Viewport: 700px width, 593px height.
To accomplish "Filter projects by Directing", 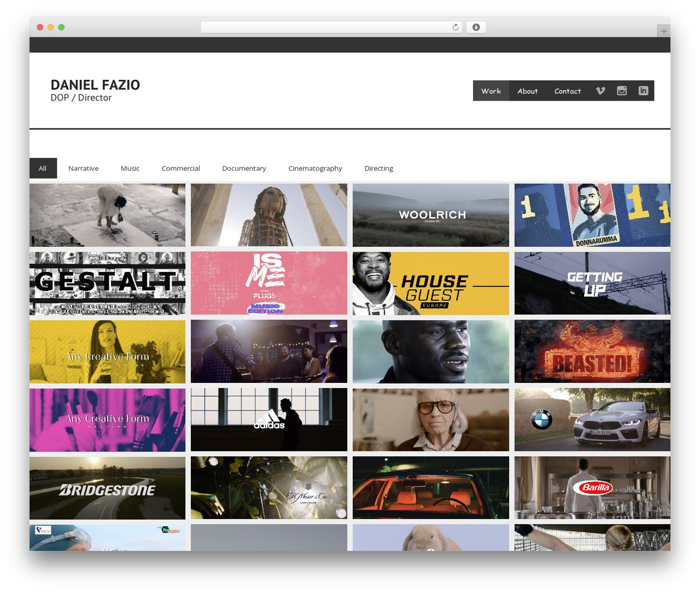I will tap(379, 168).
